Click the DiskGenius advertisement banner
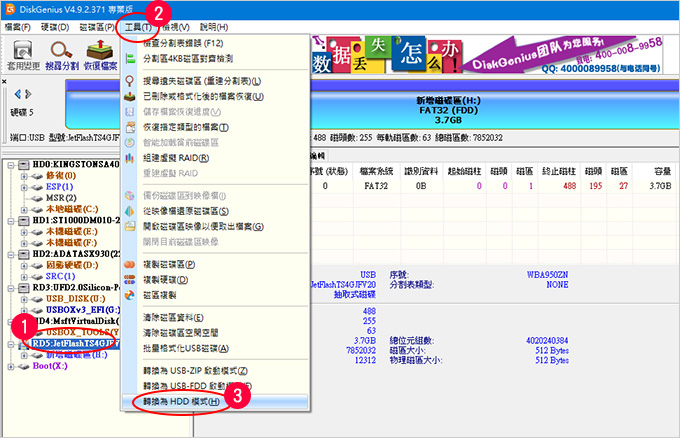Viewport: 680px width, 438px height. click(x=487, y=55)
